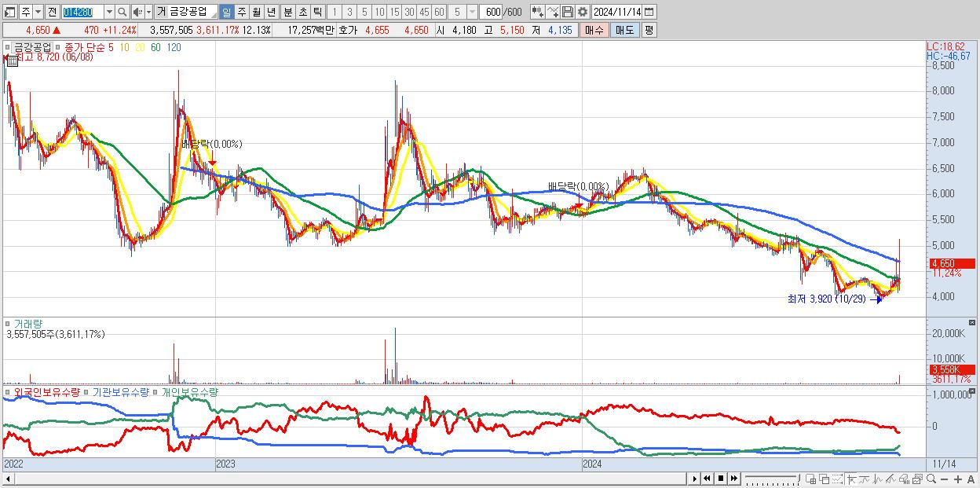The width and height of the screenshot is (980, 488).
Task: Open the data grid icon on chart
Action: click(12, 60)
